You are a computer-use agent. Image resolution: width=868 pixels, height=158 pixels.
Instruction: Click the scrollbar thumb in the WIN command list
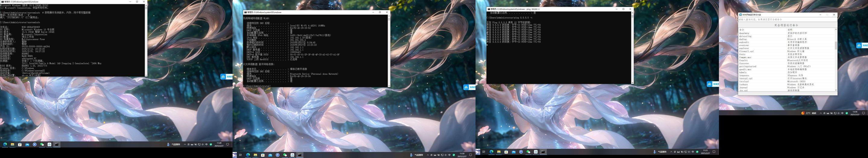tap(836, 46)
